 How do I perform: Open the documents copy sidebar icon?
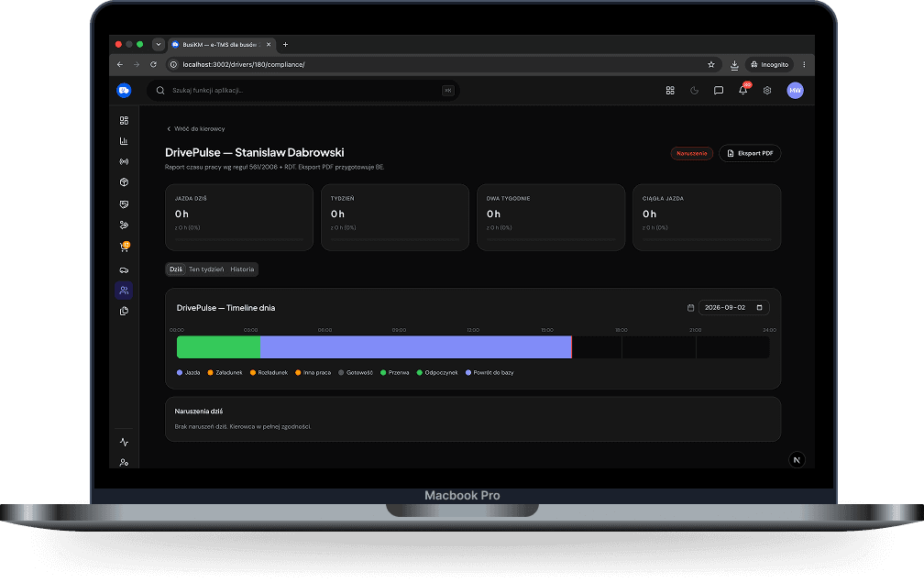pos(124,311)
